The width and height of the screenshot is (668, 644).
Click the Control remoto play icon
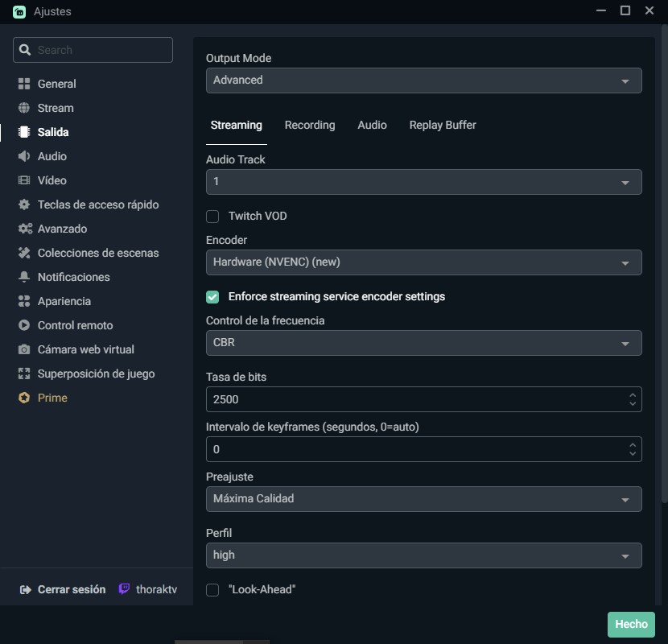coord(24,325)
